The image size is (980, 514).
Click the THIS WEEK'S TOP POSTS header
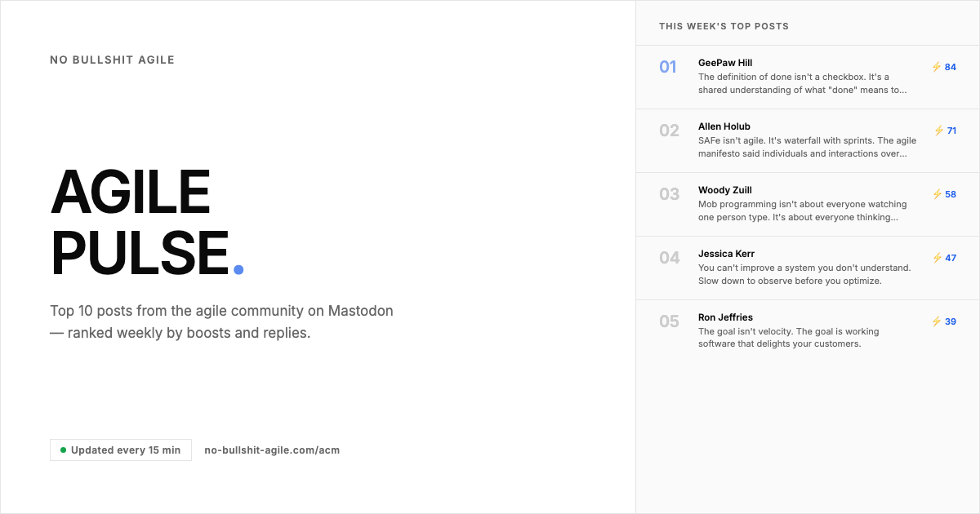point(724,25)
